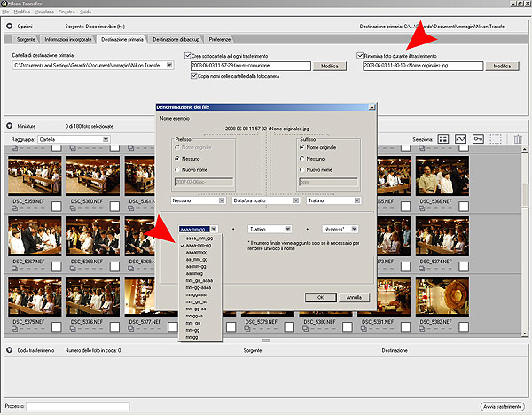Switch to the Sorgente tab
Screen dimensions: 532x415
tap(26, 39)
